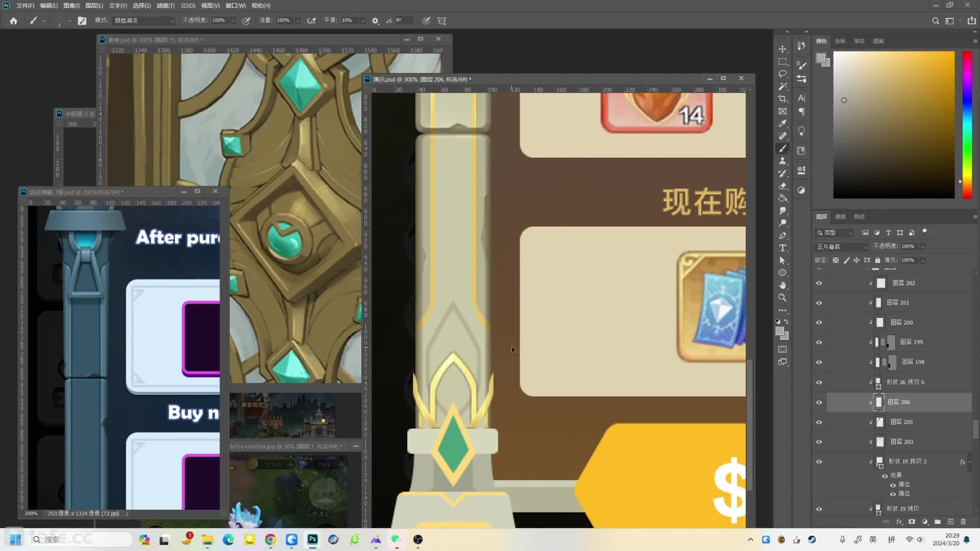The width and height of the screenshot is (980, 551).
Task: Open the 滤镜(T) menu
Action: pos(165,6)
